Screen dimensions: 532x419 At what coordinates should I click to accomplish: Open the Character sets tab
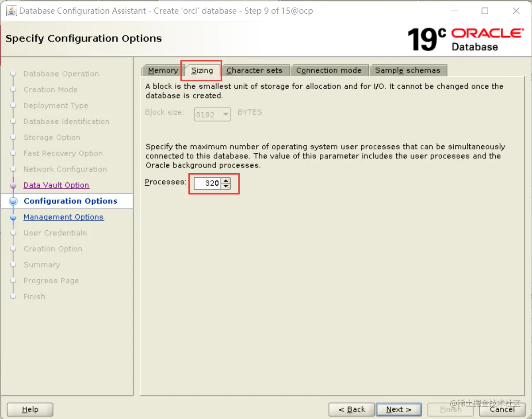[254, 70]
